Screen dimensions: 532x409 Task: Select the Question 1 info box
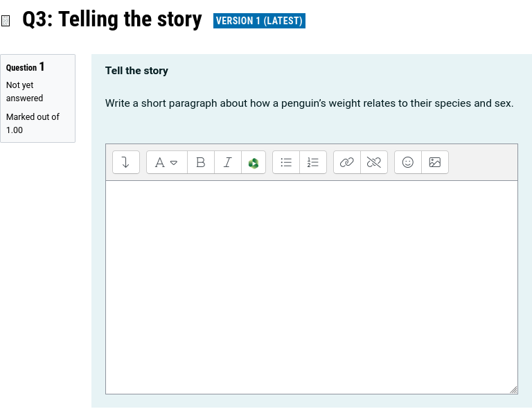(x=37, y=98)
